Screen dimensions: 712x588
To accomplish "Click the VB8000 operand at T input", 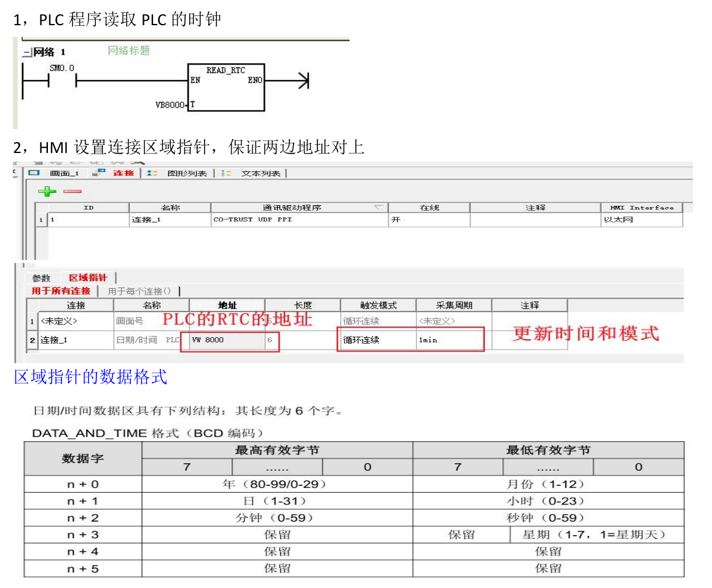I will [x=170, y=105].
